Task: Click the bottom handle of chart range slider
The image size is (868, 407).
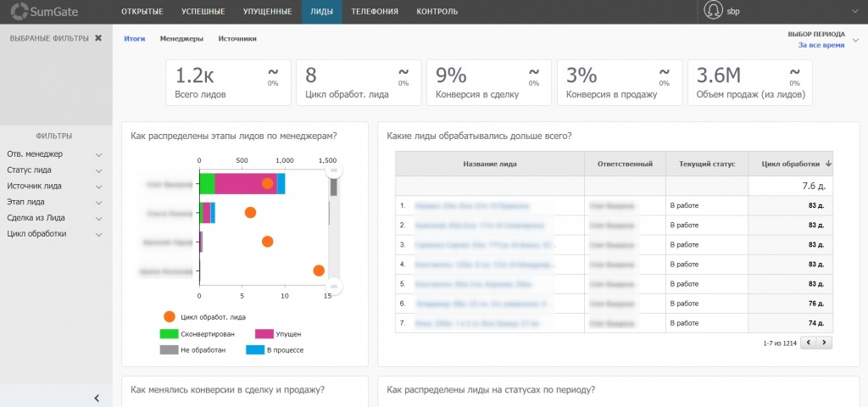Action: click(334, 287)
